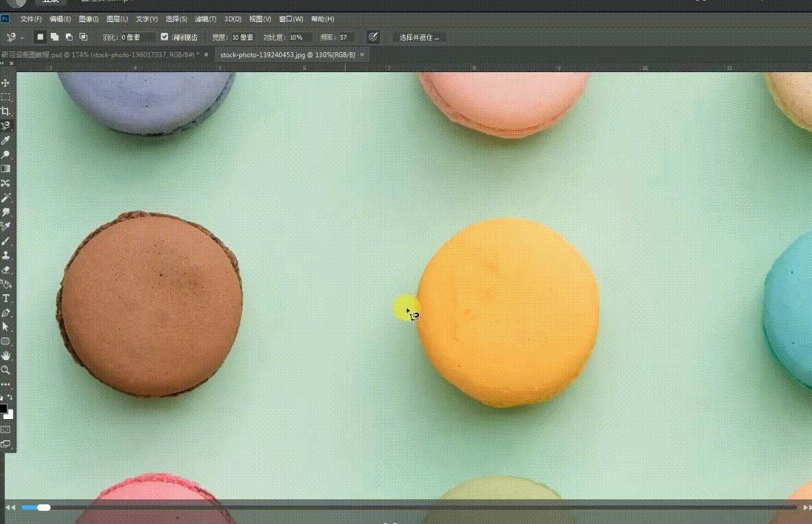Close the stock-photo-139240453.jpg document tab
The width and height of the screenshot is (812, 524).
click(x=362, y=54)
